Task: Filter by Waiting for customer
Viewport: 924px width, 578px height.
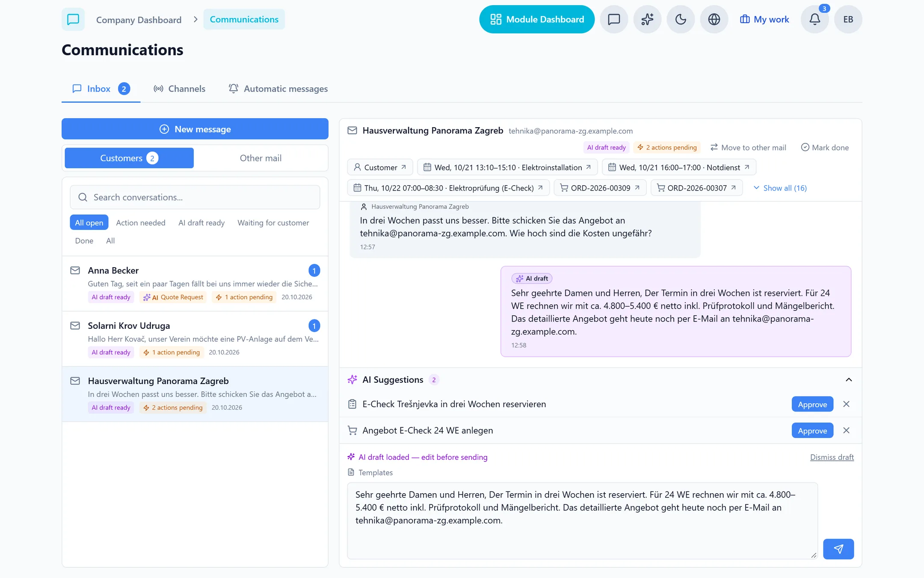Action: 273,223
